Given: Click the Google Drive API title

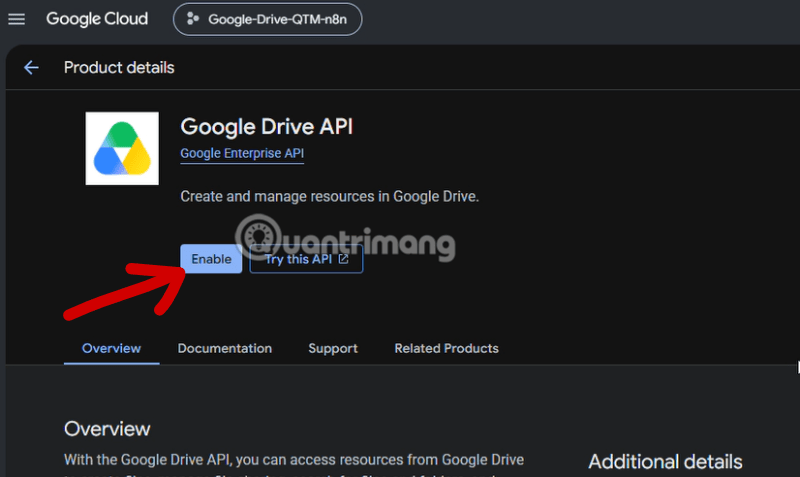Looking at the screenshot, I should (x=266, y=127).
